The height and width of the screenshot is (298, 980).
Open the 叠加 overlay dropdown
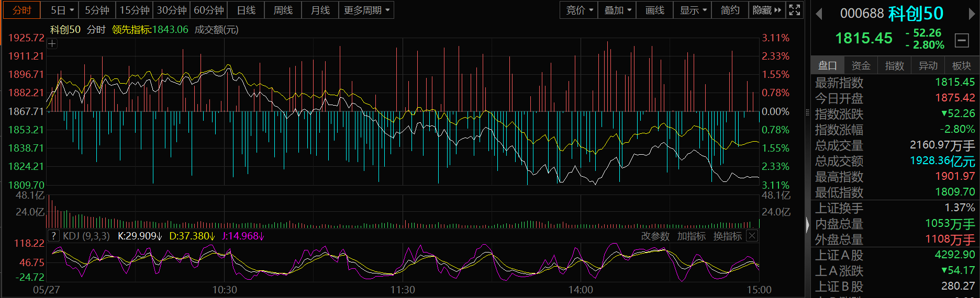pos(618,10)
